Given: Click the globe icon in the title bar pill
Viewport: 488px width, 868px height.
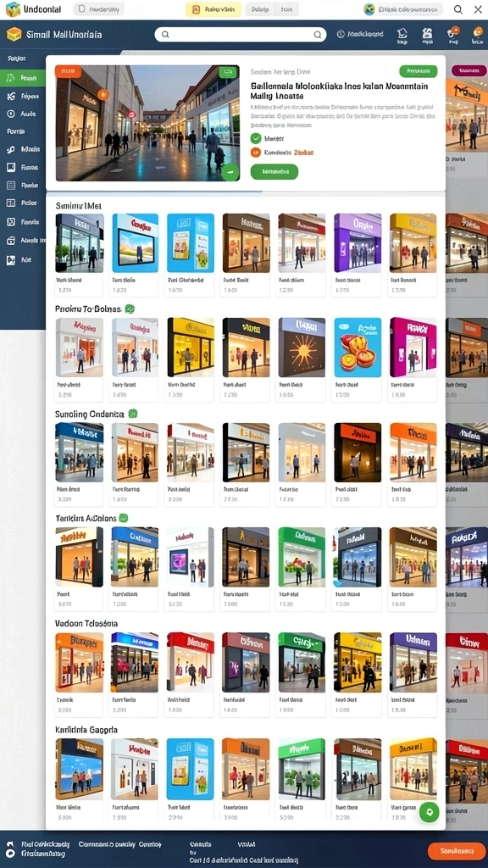Looking at the screenshot, I should pos(369,8).
